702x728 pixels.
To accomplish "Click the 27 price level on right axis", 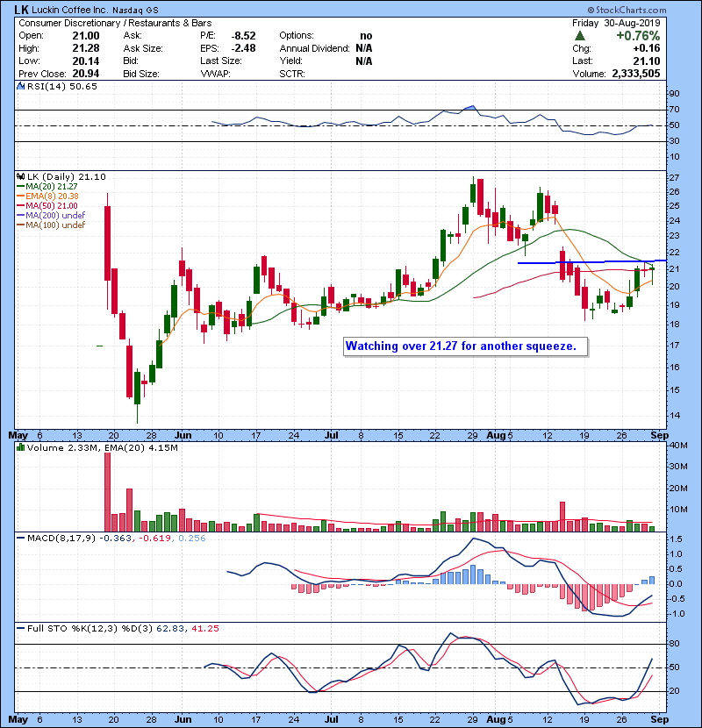I will pos(674,178).
